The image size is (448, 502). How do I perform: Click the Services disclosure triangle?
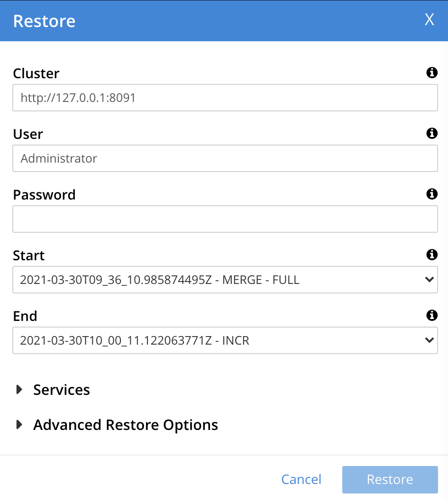click(19, 389)
